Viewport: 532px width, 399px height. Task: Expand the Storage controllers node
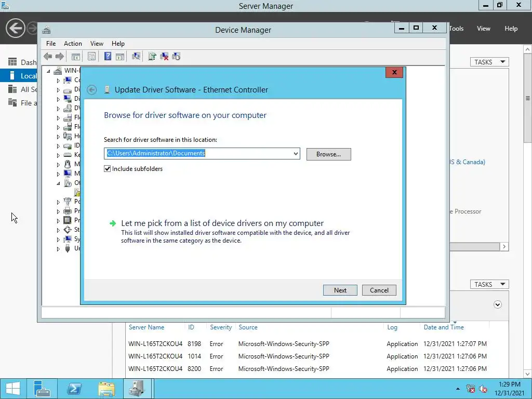tap(58, 230)
